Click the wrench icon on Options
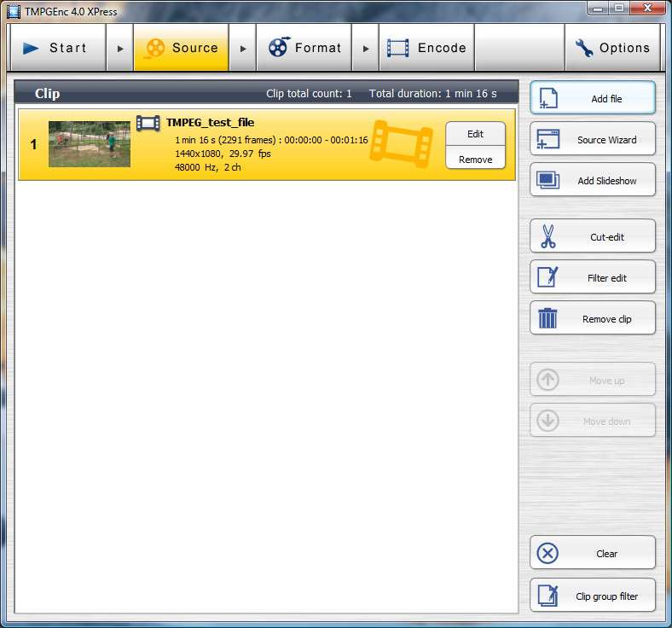The image size is (672, 628). [x=583, y=48]
